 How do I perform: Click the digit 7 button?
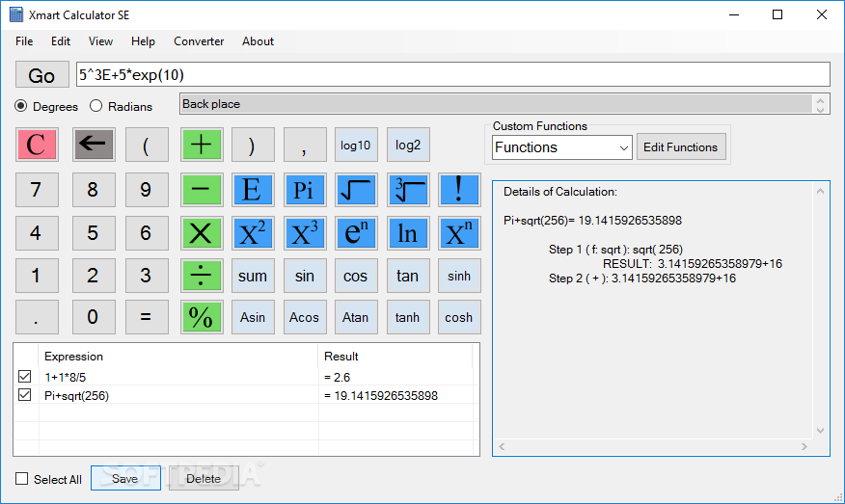coord(37,190)
